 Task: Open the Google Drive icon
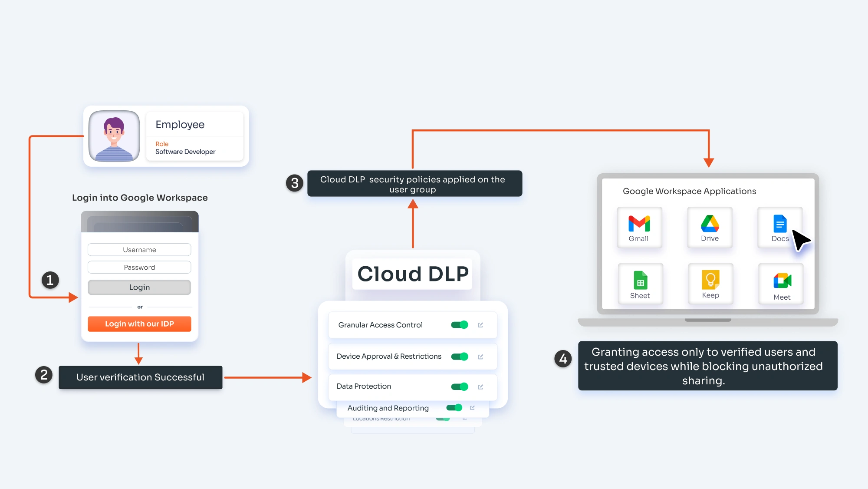[709, 227]
